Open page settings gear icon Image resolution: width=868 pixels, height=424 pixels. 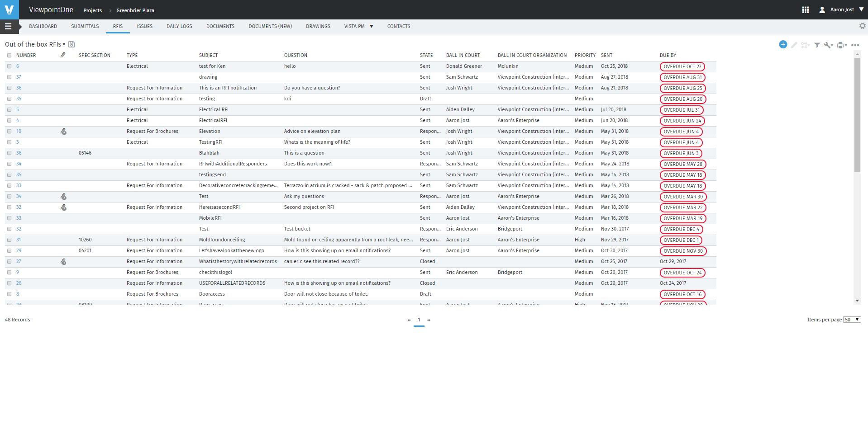point(862,26)
